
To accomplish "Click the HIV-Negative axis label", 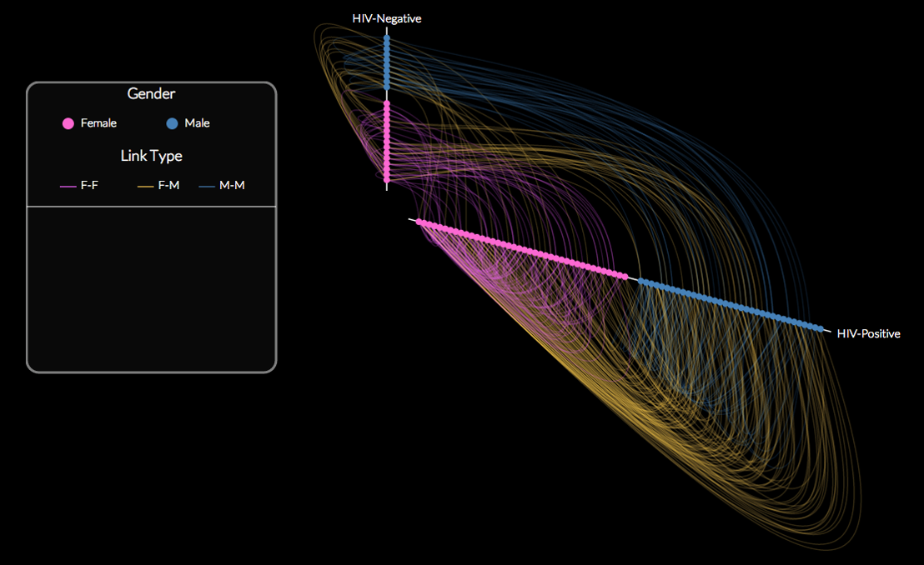I will [387, 19].
